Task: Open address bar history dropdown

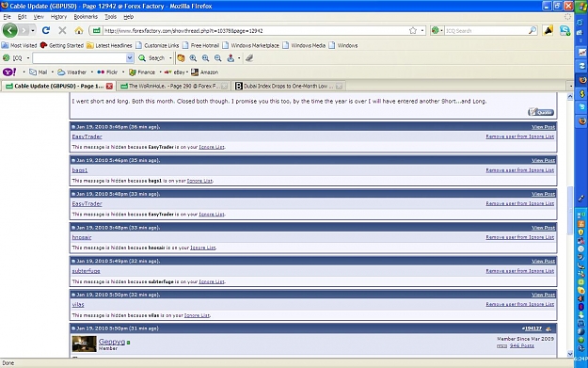Action: pyautogui.click(x=422, y=30)
